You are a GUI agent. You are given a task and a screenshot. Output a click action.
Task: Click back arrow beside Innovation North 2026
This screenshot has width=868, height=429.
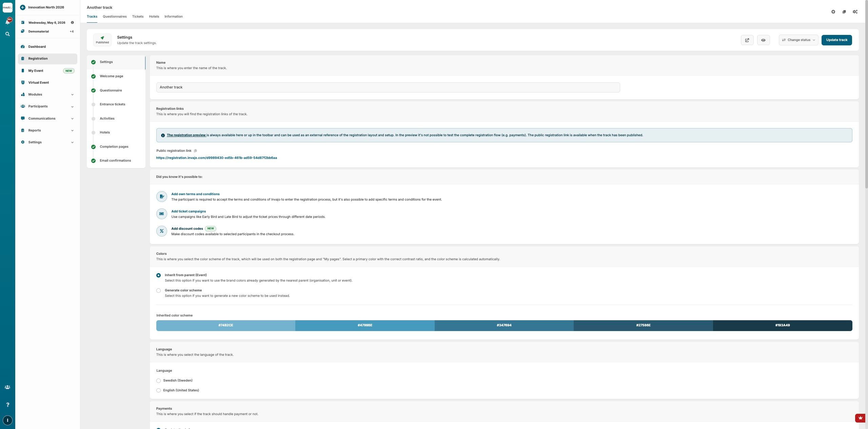(23, 7)
